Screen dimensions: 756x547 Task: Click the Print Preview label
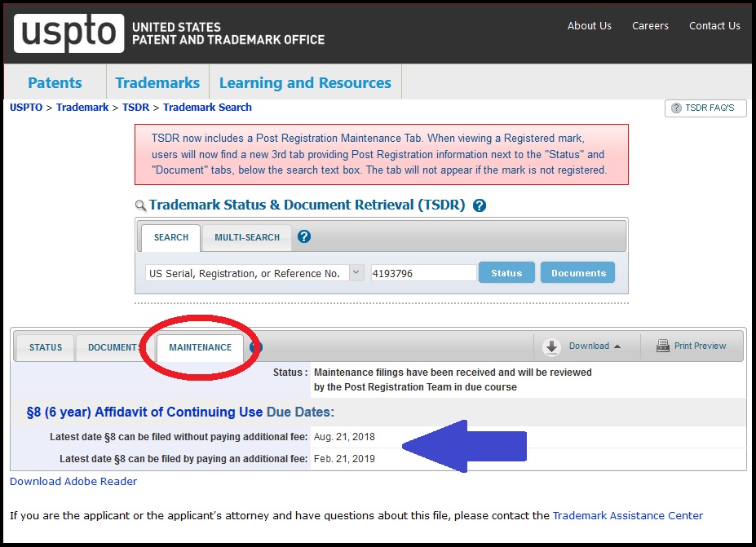click(700, 346)
